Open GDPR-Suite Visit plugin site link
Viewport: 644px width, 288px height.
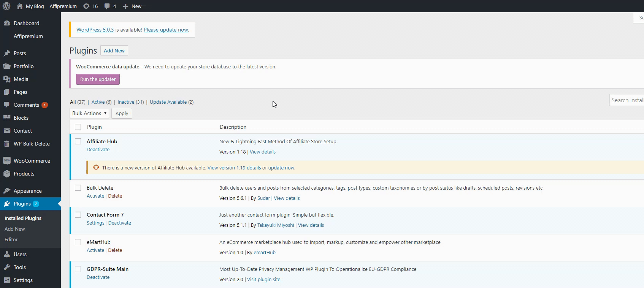coord(264,279)
